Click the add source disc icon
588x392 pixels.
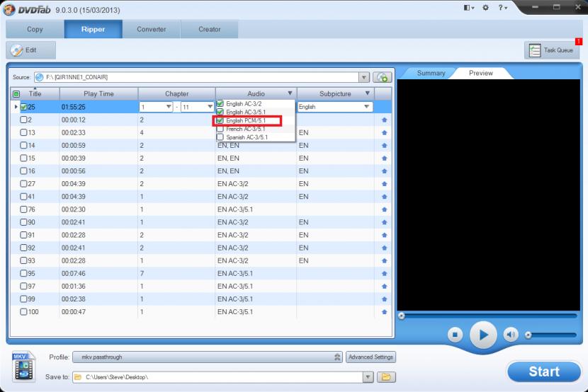[x=382, y=77]
